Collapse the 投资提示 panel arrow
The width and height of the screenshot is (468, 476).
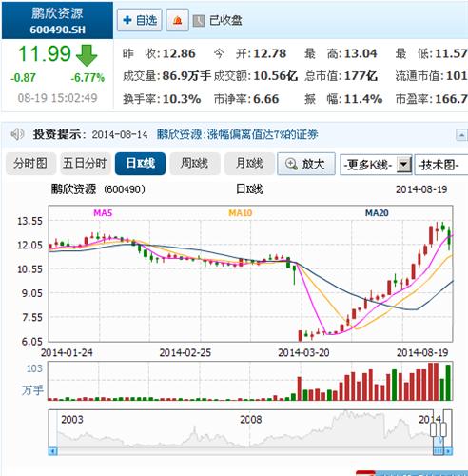tap(461, 135)
